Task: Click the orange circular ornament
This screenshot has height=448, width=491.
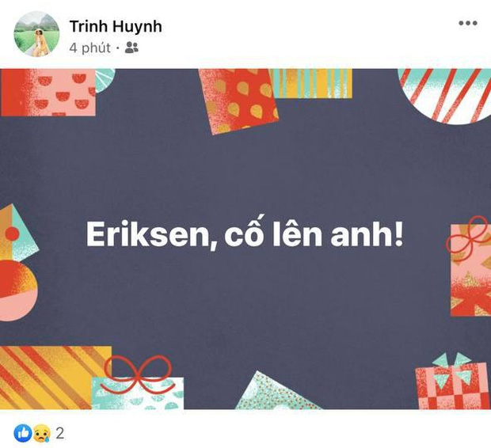Action: (x=17, y=290)
